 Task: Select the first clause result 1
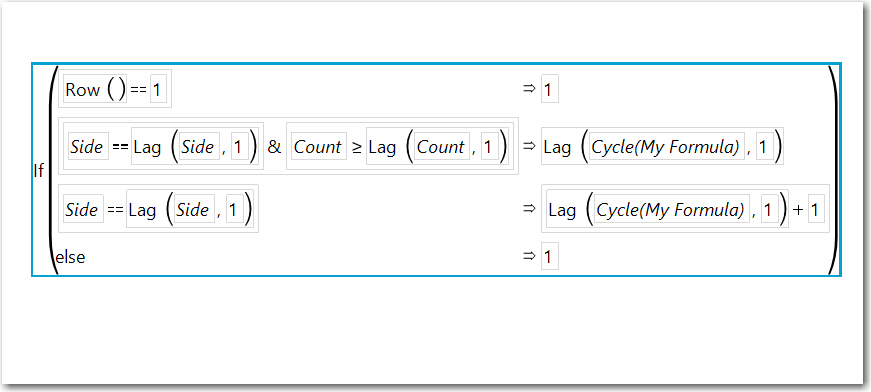pos(549,90)
